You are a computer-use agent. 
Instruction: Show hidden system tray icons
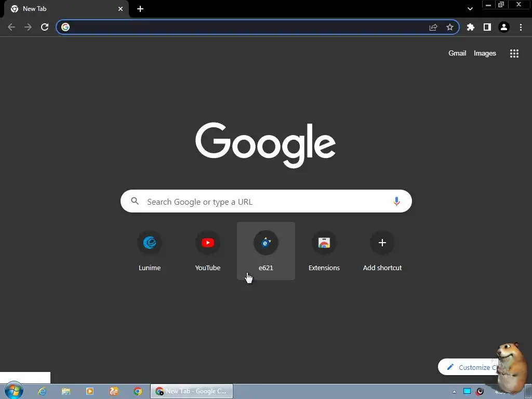[x=454, y=392]
